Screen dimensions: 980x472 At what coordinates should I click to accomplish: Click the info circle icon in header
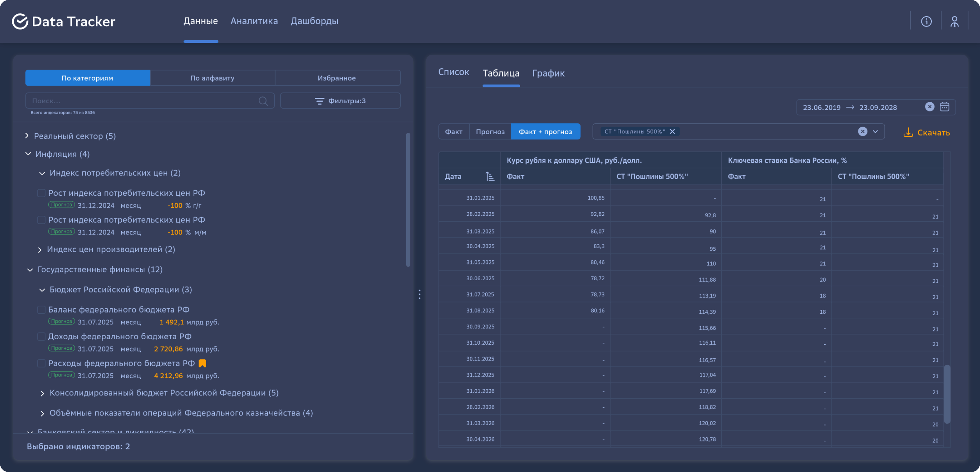click(926, 21)
